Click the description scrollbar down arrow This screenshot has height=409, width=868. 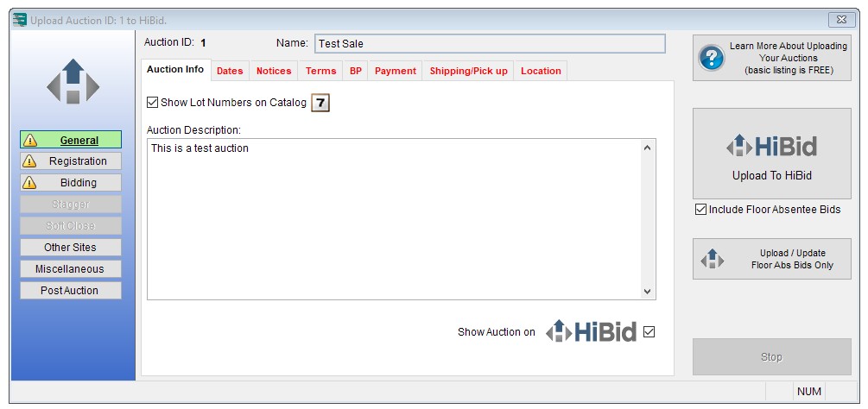click(x=648, y=292)
